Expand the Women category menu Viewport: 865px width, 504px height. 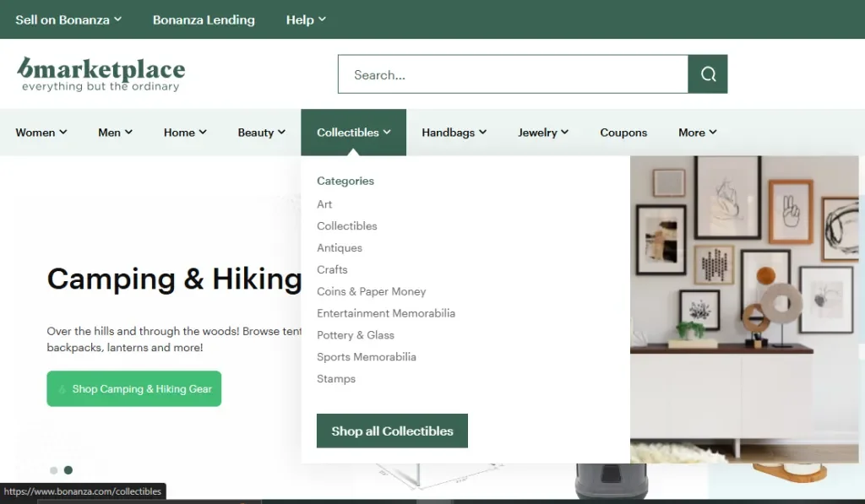pos(41,133)
